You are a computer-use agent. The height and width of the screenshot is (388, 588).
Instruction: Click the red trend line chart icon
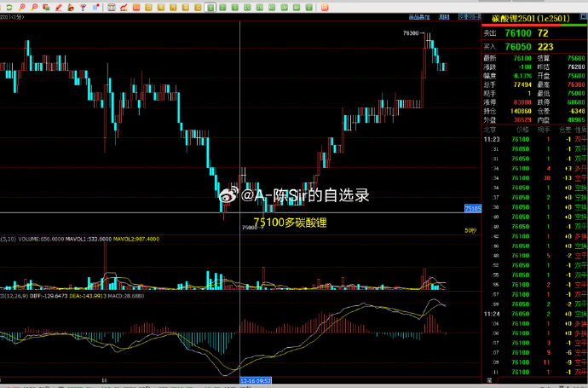click(x=125, y=6)
